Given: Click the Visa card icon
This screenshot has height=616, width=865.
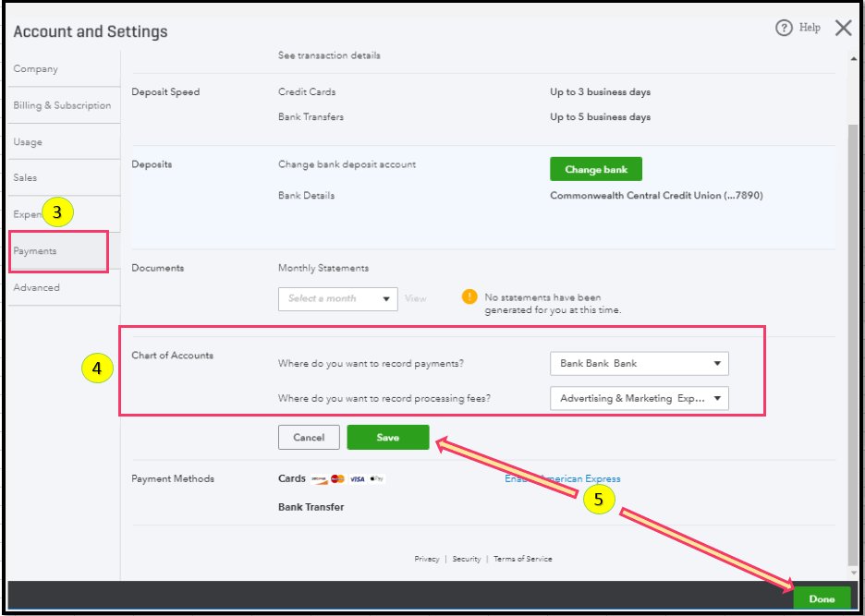Looking at the screenshot, I should click(x=357, y=479).
